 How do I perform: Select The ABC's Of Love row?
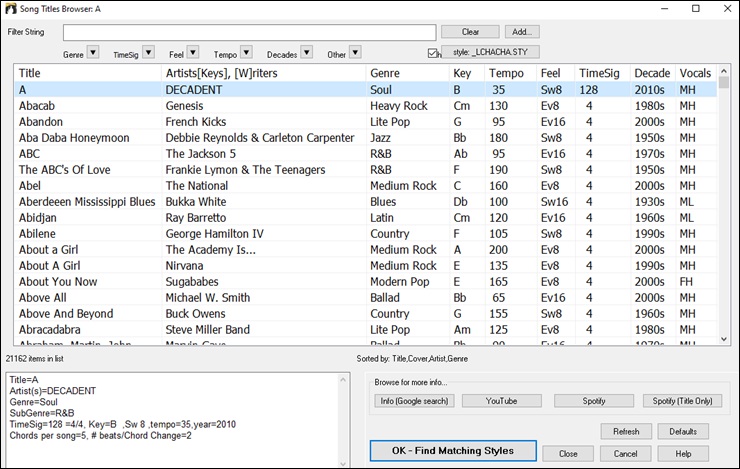tap(366, 170)
